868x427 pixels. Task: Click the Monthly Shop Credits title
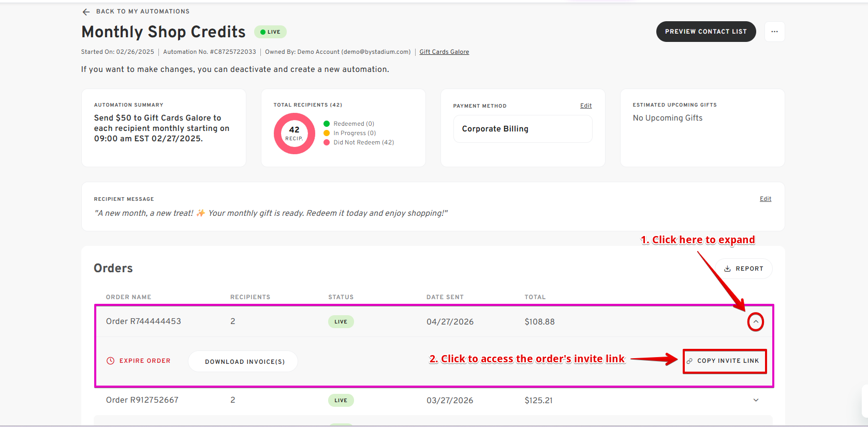click(x=164, y=32)
